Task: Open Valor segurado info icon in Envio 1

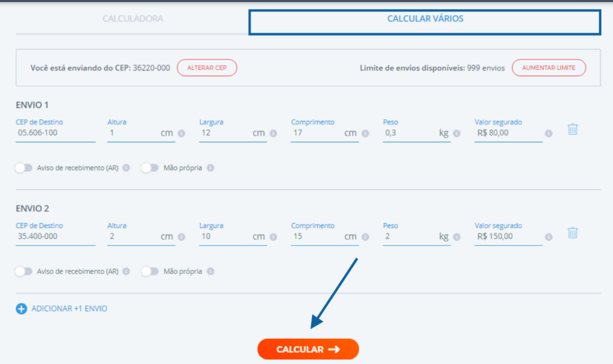Action: [x=548, y=134]
